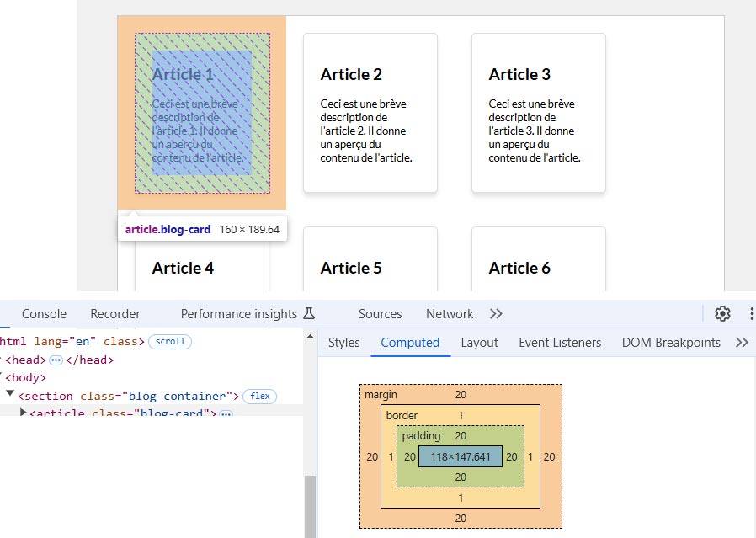Switch to the Console tab
The width and height of the screenshot is (756, 538).
(x=44, y=314)
